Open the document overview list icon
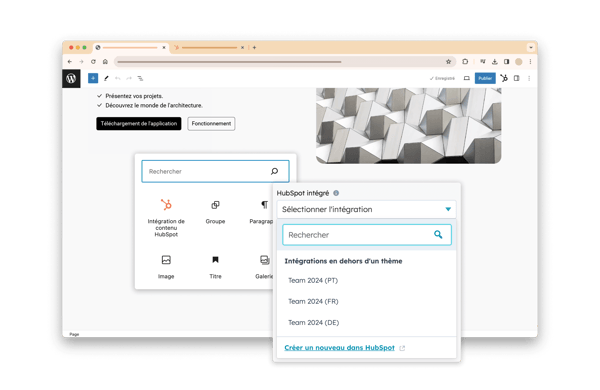Image resolution: width=600 pixels, height=390 pixels. [140, 78]
